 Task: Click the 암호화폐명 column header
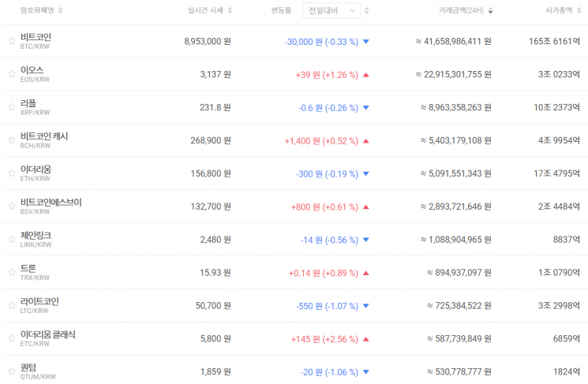(x=37, y=10)
